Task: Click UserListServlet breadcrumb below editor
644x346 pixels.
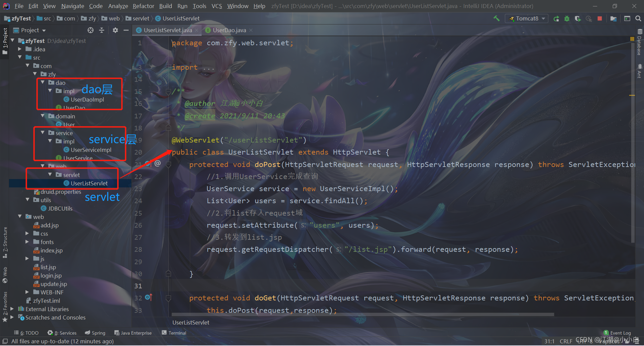Action: pyautogui.click(x=191, y=323)
